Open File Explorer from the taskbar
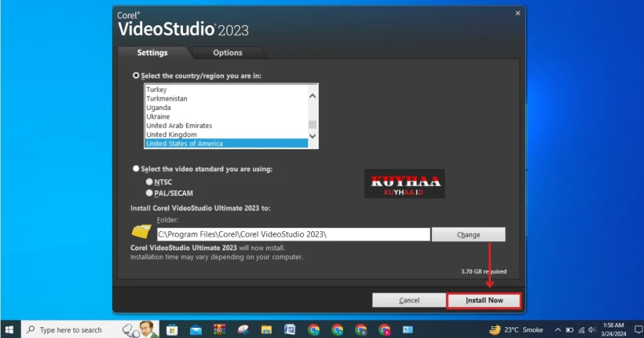 tap(267, 330)
